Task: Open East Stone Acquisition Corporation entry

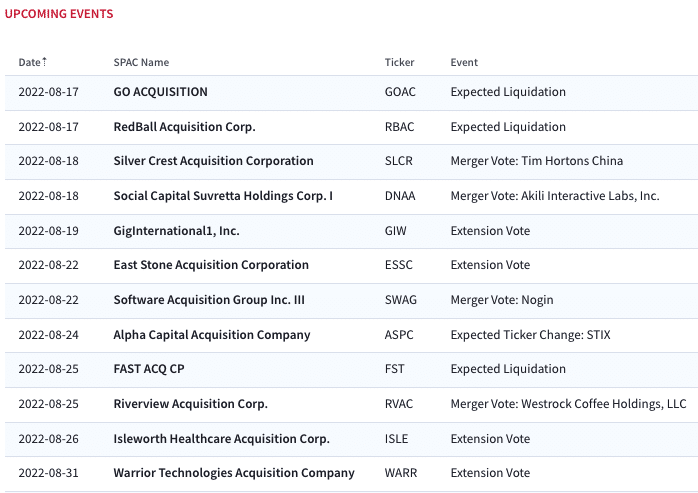Action: tap(211, 265)
